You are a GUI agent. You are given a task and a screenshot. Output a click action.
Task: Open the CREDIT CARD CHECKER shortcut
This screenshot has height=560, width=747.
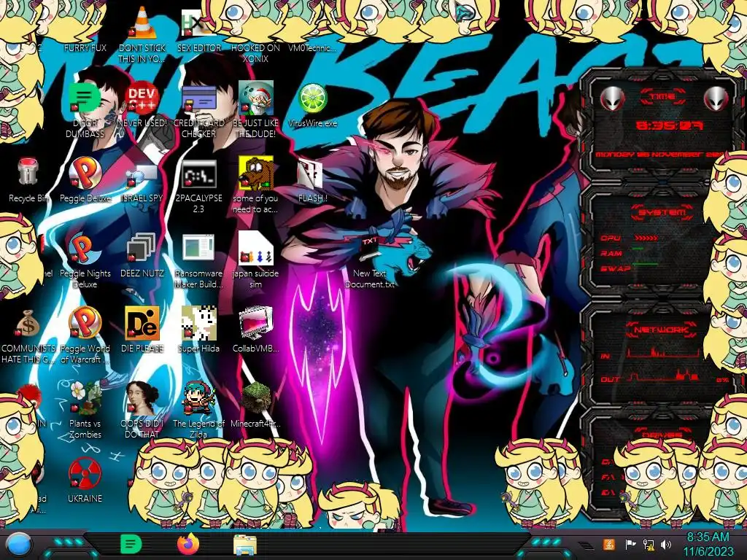click(198, 111)
